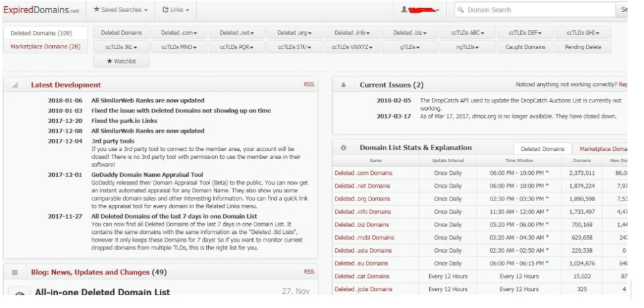Click the Latest Development panel icon
The height and width of the screenshot is (308, 644).
(15, 85)
